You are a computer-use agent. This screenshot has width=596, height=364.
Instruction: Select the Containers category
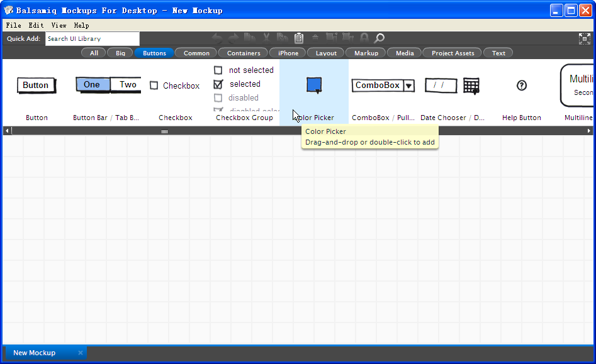(x=244, y=53)
